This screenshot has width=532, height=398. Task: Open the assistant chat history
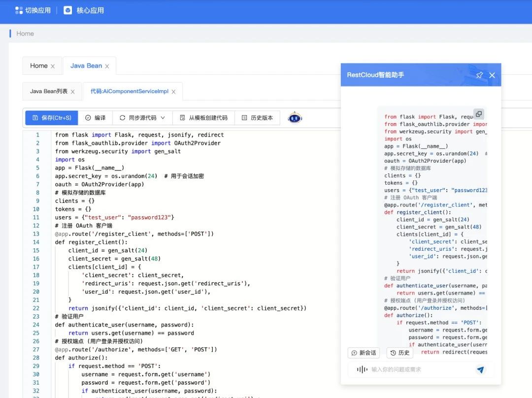(x=399, y=353)
